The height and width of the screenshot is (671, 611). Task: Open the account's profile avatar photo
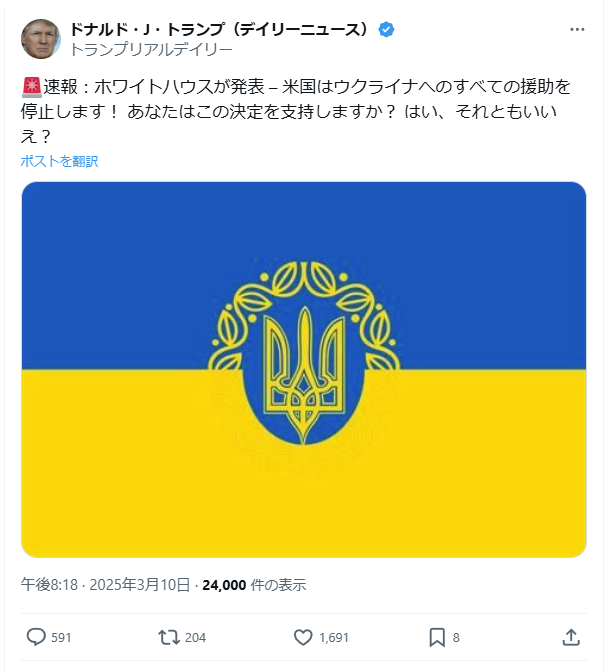(x=41, y=38)
